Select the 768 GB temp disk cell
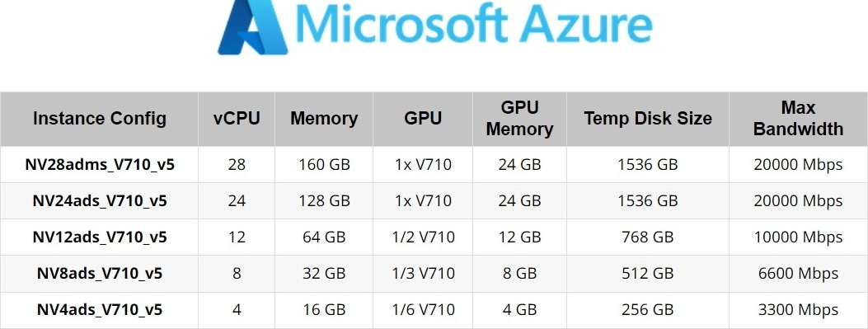Viewport: 868px width, 329px height. point(648,237)
